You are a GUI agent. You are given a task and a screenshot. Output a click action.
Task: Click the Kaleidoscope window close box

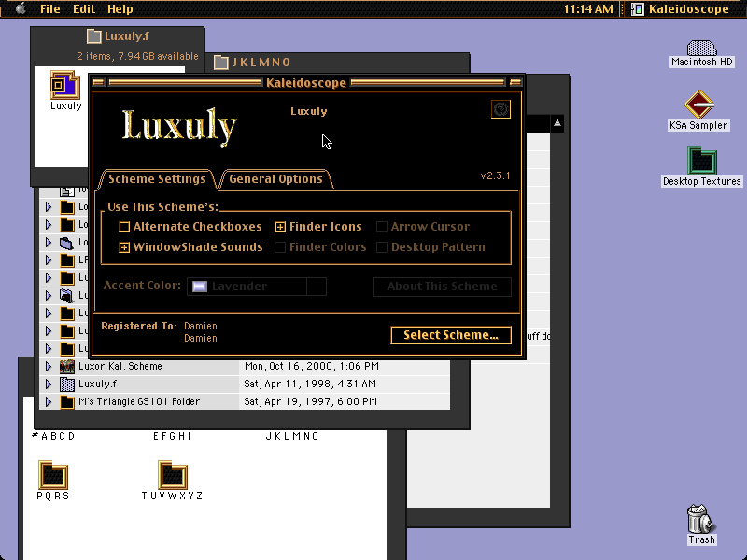click(x=99, y=83)
